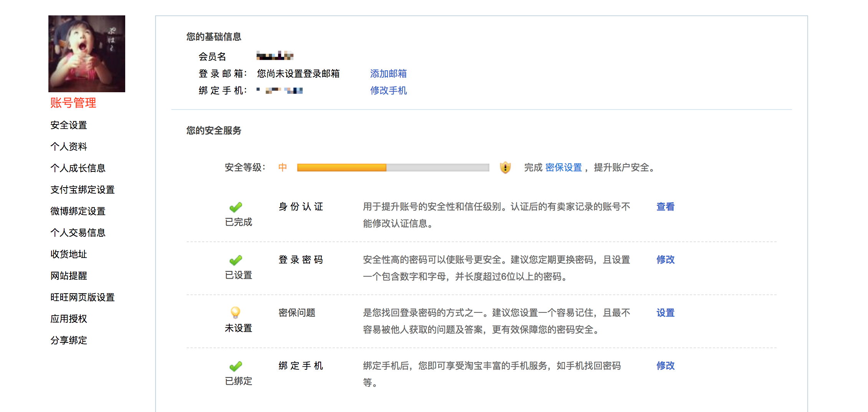868x412 pixels.
Task: Open 安全设置 in the sidebar
Action: tap(69, 125)
